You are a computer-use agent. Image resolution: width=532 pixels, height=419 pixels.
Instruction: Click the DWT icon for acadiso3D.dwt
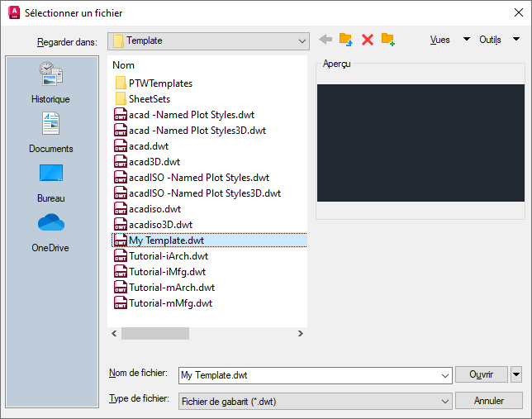pos(121,225)
